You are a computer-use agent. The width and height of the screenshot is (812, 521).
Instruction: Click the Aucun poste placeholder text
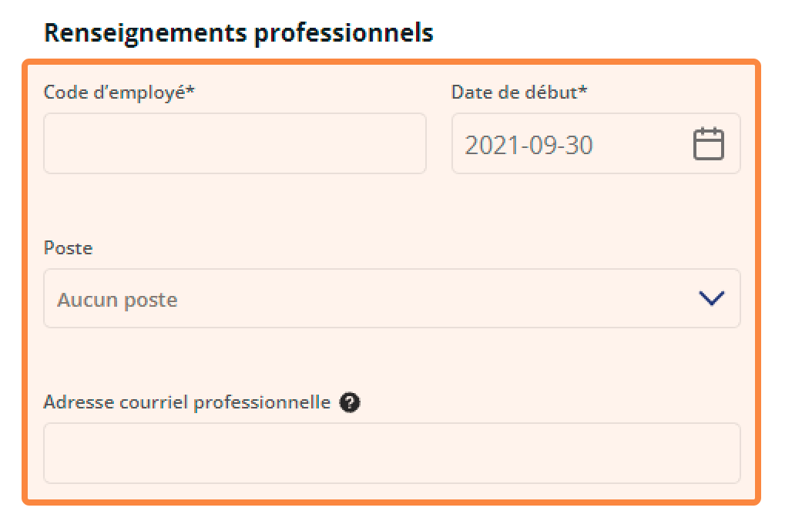coord(118,300)
